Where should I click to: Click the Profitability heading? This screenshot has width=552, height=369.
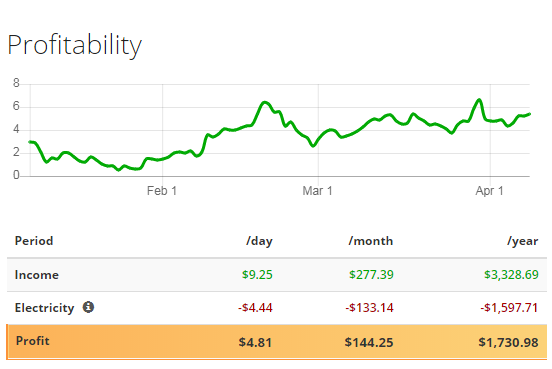coord(75,45)
